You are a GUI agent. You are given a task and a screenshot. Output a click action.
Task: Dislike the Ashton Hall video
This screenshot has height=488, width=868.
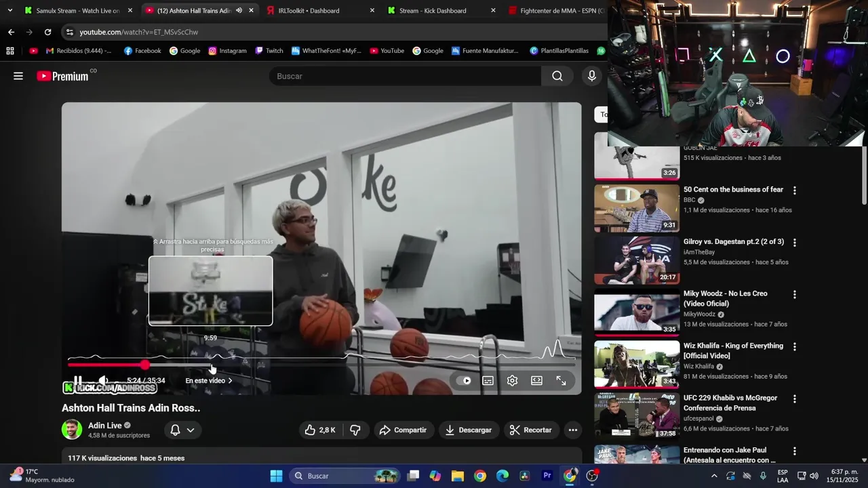tap(355, 430)
